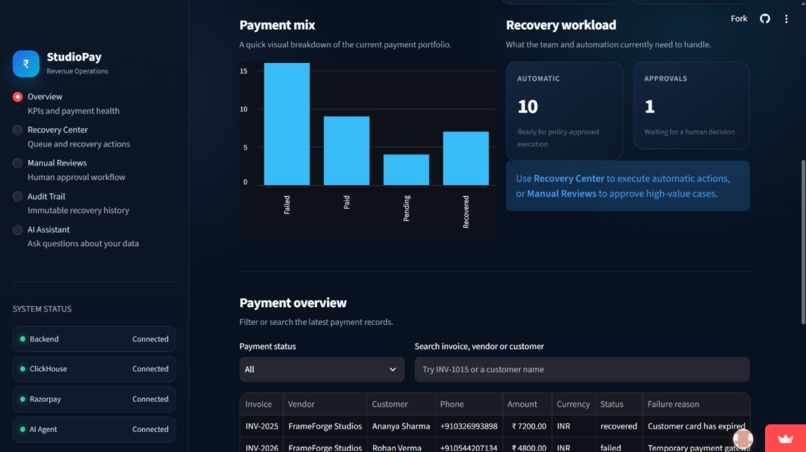Follow the Manual Reviews link in the info box
Image resolution: width=806 pixels, height=452 pixels.
tap(561, 194)
